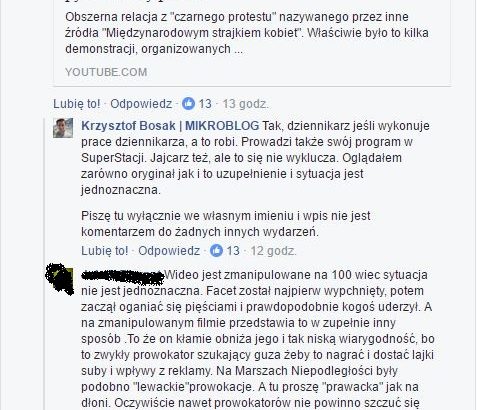The height and width of the screenshot is (410, 477).
Task: Like the comment posted 13 godz. ago
Action: [x=77, y=104]
